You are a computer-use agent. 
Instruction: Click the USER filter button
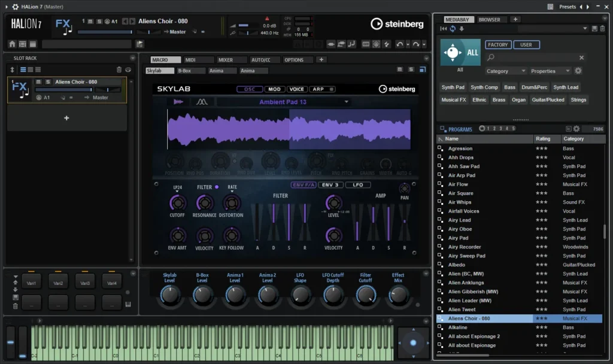tap(526, 44)
